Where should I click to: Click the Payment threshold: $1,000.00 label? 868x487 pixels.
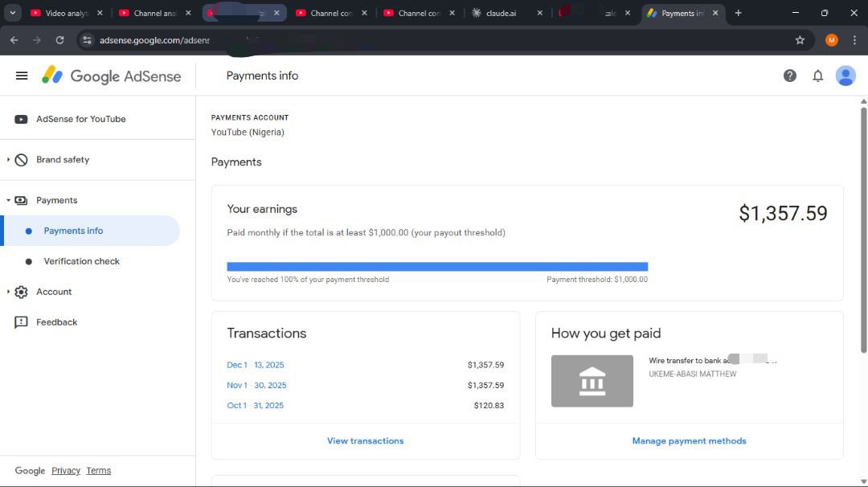(596, 280)
